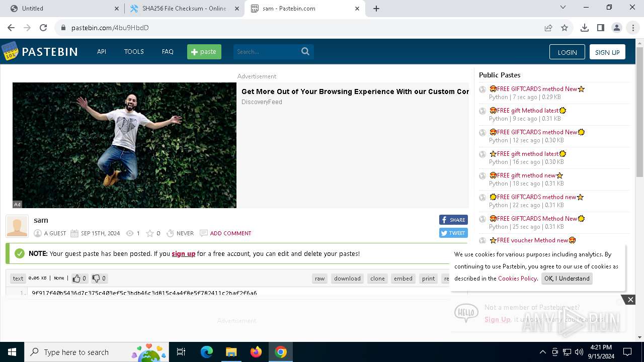Viewport: 644px width, 362px height.
Task: Open Windows Start menu
Action: (12, 352)
